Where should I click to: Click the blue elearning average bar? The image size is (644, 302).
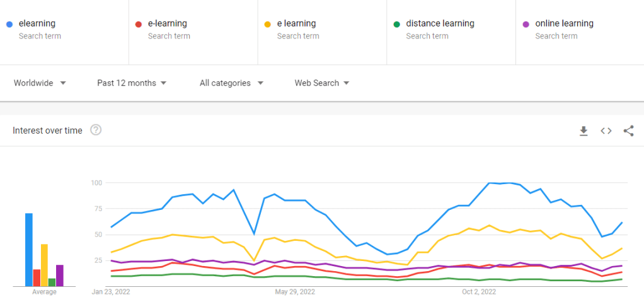tap(28, 250)
